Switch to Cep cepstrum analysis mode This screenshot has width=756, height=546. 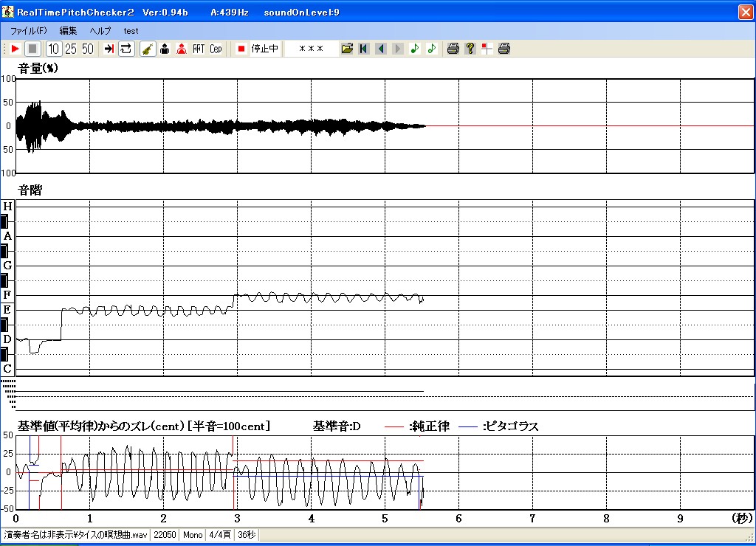[216, 49]
